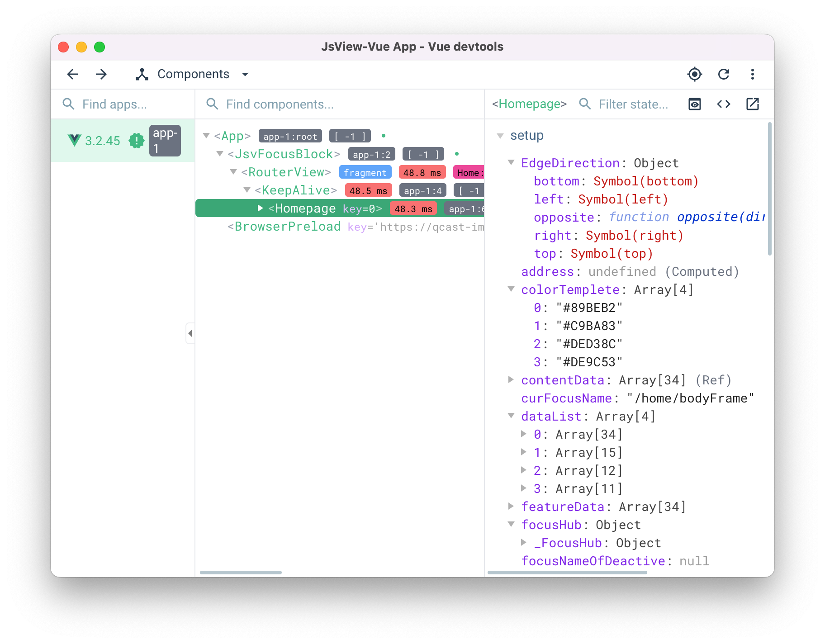Collapse the setup section
Viewport: 825px width, 644px height.
pos(500,136)
